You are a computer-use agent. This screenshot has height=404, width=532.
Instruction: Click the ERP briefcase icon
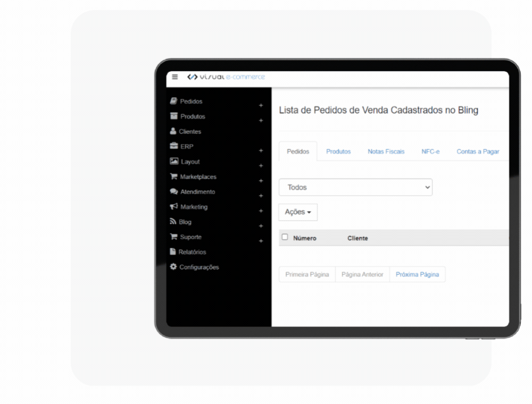[x=173, y=146]
